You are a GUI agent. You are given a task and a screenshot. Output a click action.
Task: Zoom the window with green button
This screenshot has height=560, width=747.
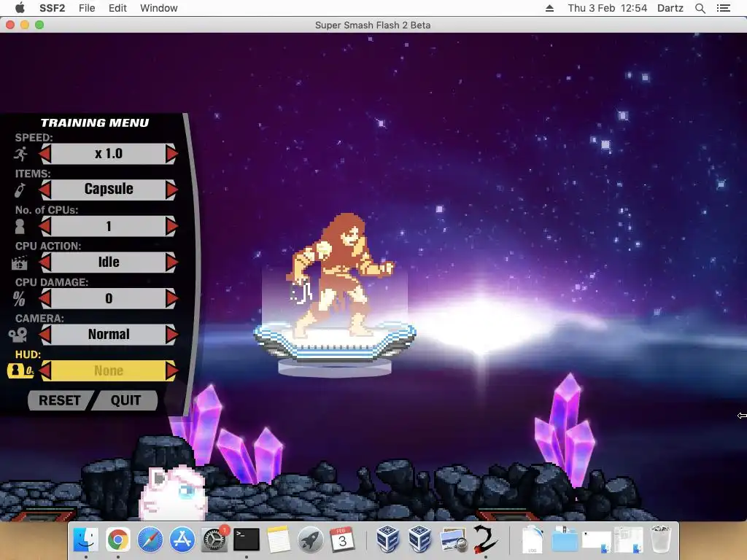click(x=39, y=25)
